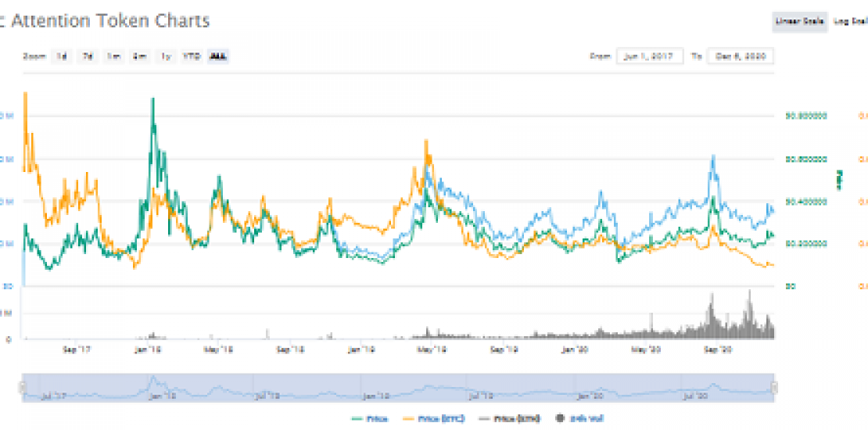
Task: Open the To date field
Action: pyautogui.click(x=740, y=56)
